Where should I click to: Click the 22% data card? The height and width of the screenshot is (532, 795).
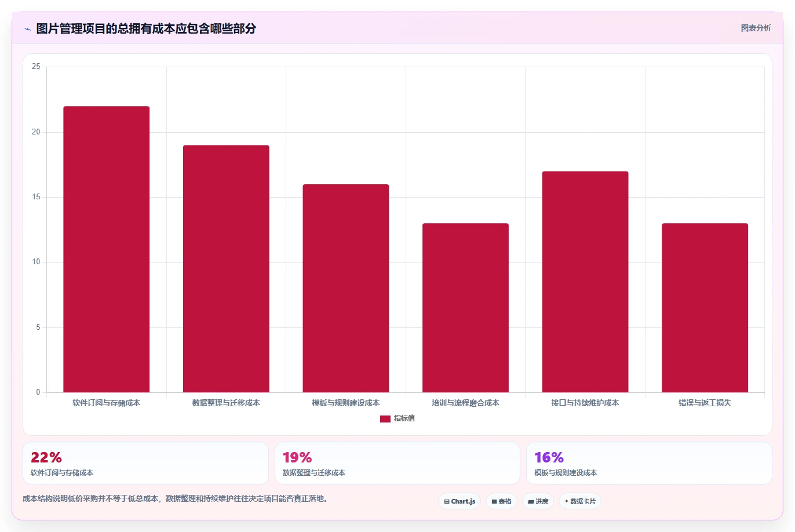pos(145,463)
